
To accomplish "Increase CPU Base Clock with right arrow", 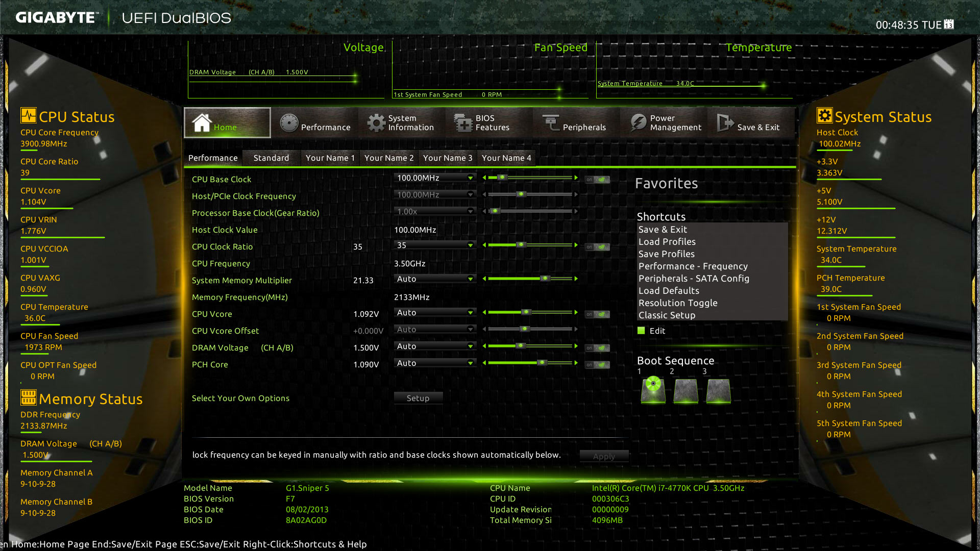I will coord(576,178).
